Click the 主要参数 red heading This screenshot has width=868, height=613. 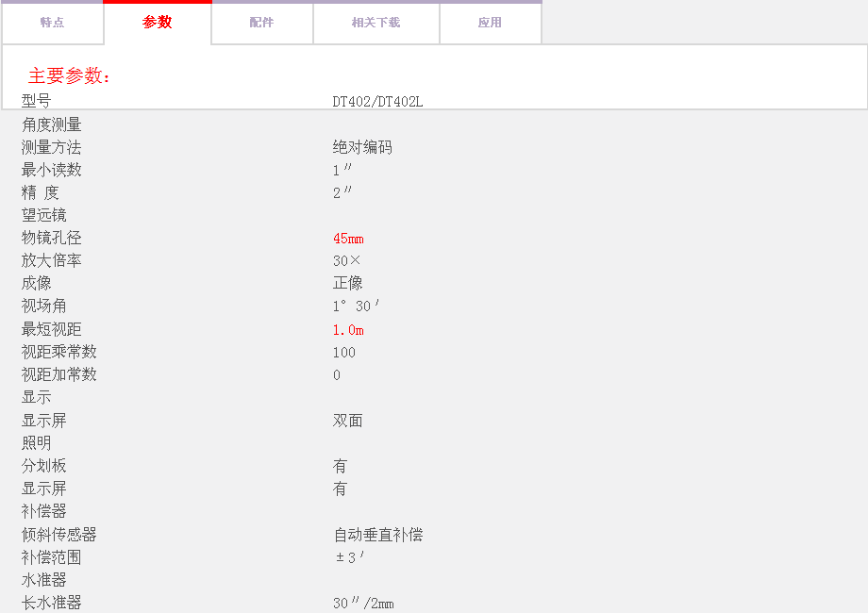(70, 76)
